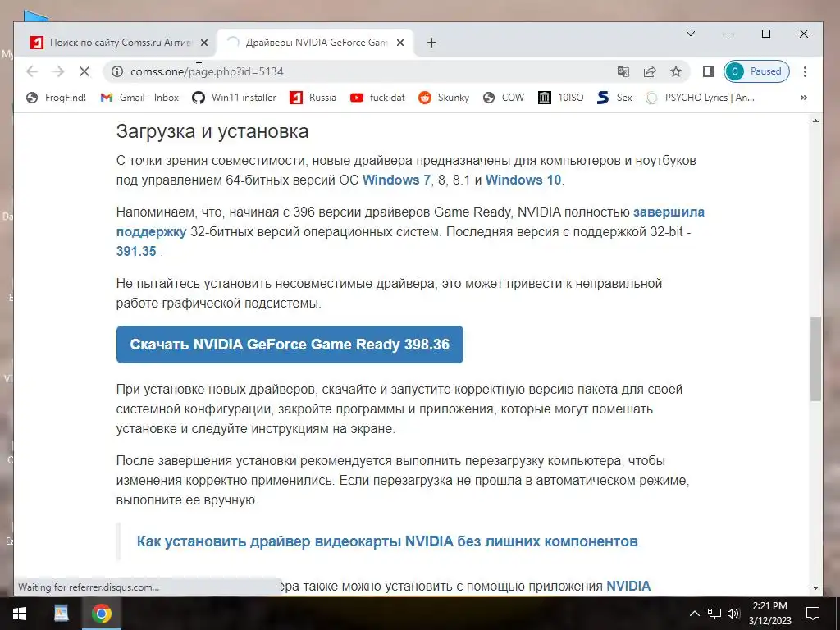This screenshot has height=630, width=840.
Task: Open the Gmail - Inbox bookmark
Action: point(139,98)
